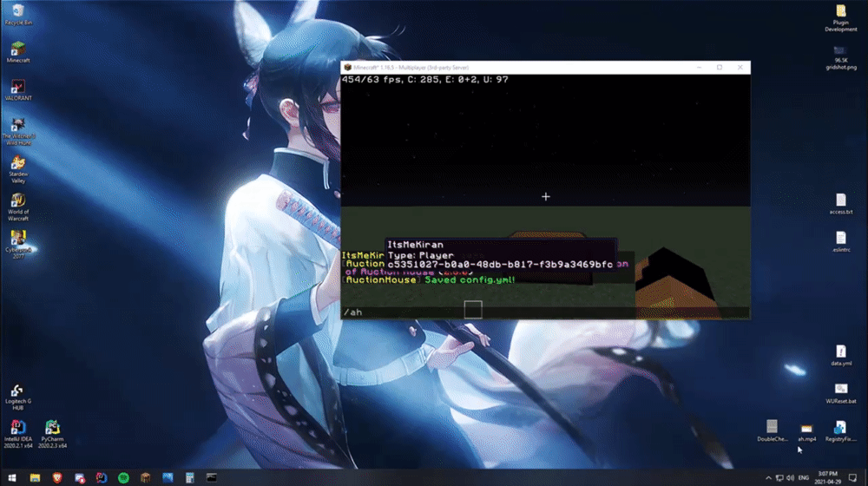The image size is (868, 486).
Task: Open the volume control tray icon
Action: (x=791, y=477)
